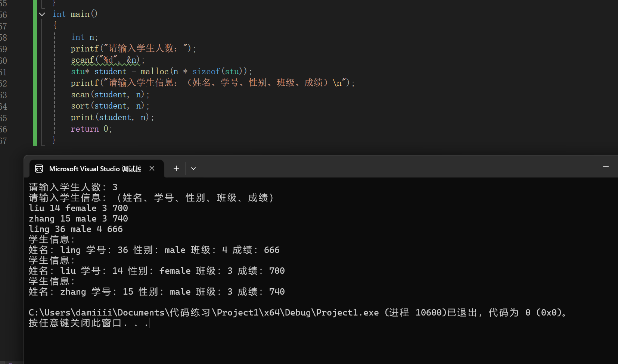Viewport: 618px width, 364px height.
Task: Click the console icon on the terminal tab
Action: pyautogui.click(x=39, y=169)
